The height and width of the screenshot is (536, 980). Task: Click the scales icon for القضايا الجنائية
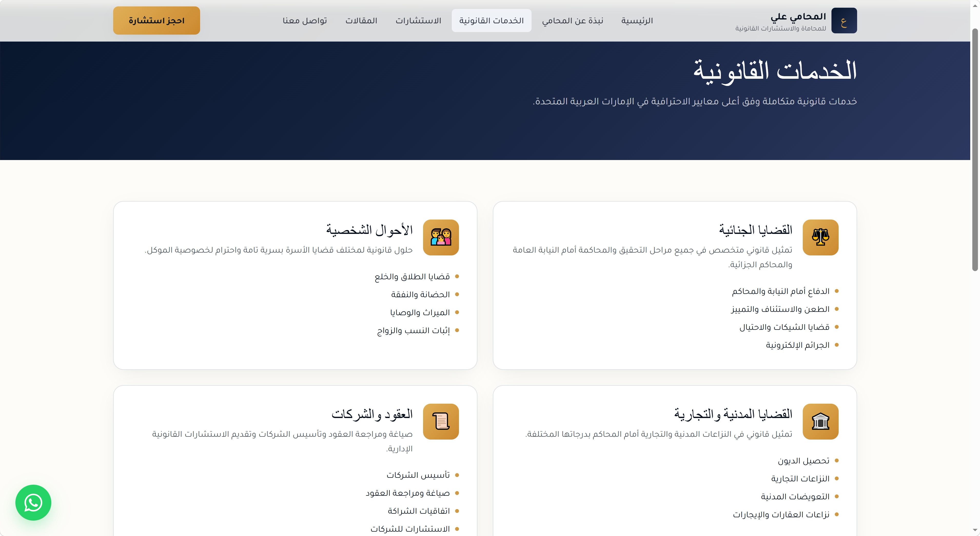(820, 237)
